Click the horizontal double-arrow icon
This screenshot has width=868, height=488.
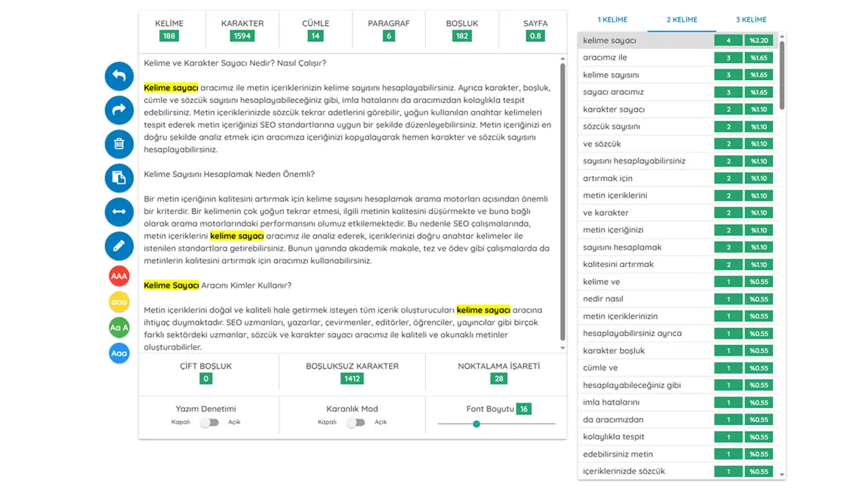pos(119,211)
